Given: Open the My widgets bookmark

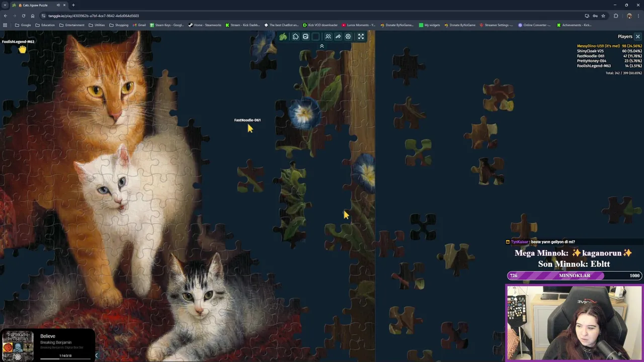Looking at the screenshot, I should [430, 25].
